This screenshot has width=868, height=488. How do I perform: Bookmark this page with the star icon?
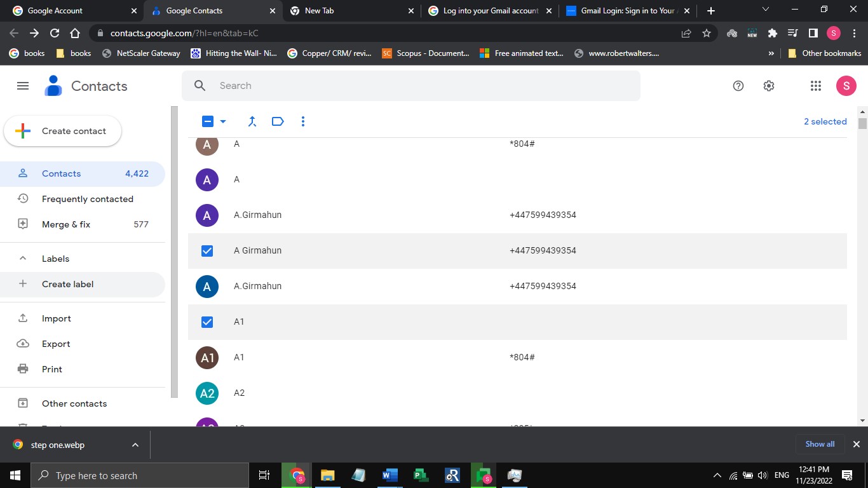coord(707,33)
